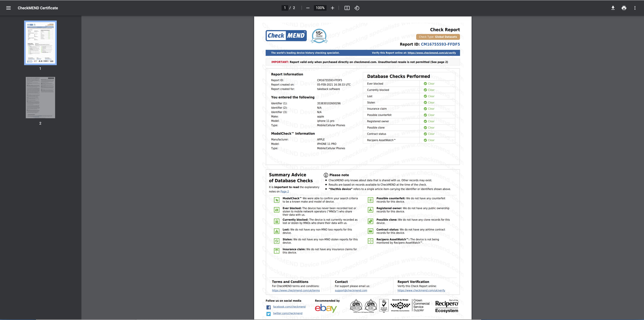Screen dimensions: 644x320
Task: Click the 'IPHONE 11 PRO' ModelCheck value
Action: 327,144
